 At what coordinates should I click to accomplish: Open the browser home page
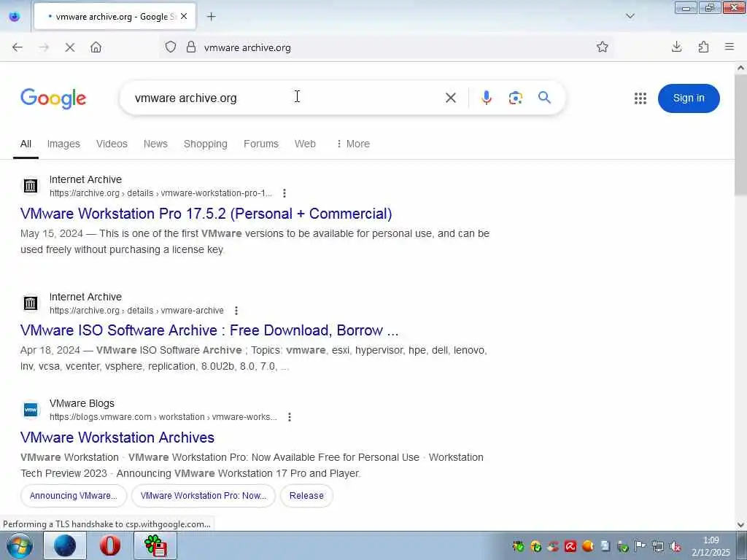point(96,47)
